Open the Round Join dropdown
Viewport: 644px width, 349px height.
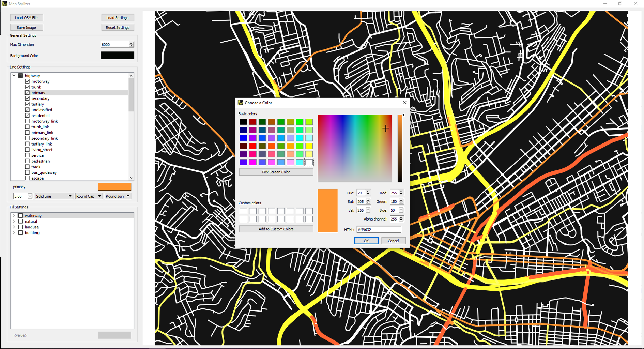click(x=118, y=196)
